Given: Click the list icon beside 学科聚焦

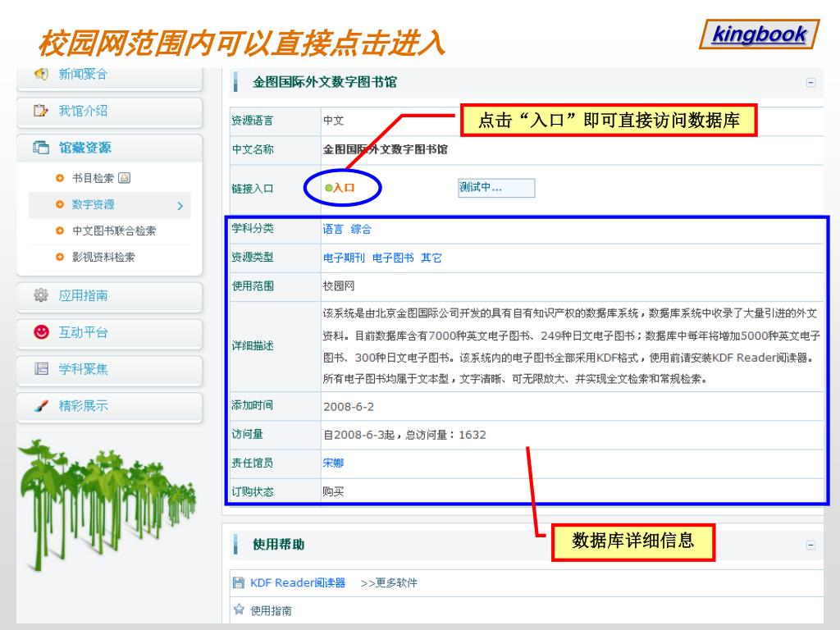Looking at the screenshot, I should [41, 368].
